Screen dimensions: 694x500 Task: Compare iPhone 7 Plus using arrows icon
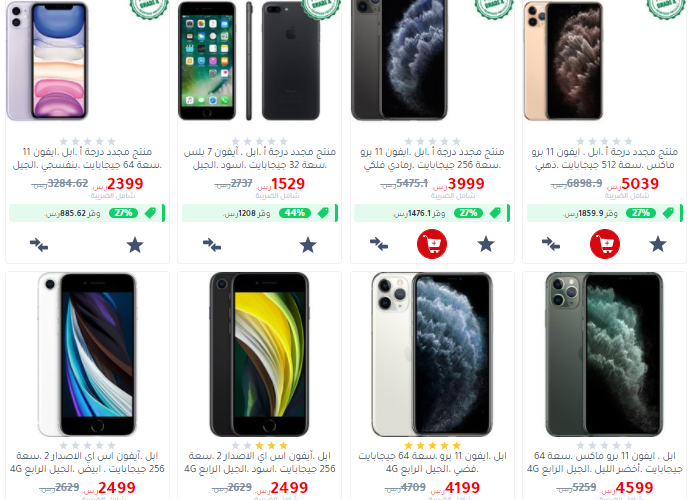pos(212,245)
